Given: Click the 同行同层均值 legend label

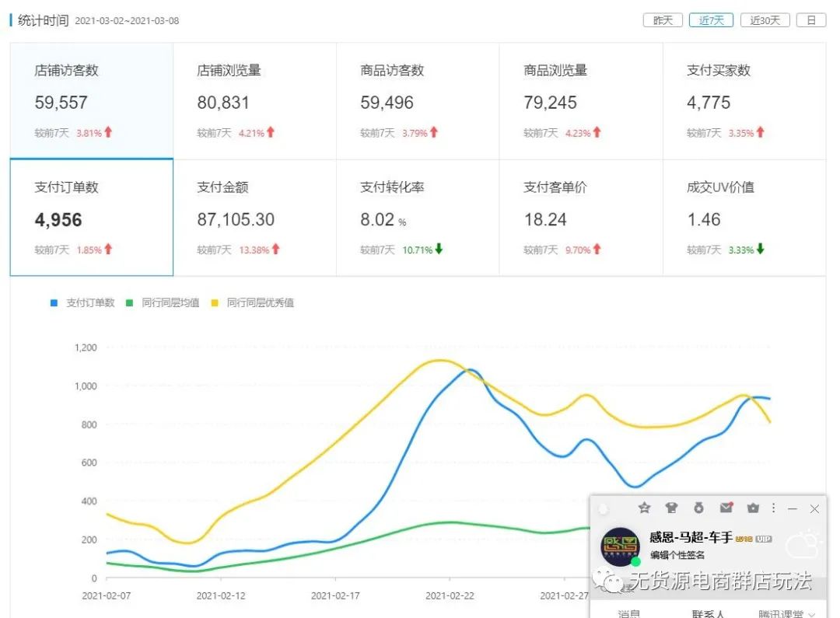Looking at the screenshot, I should coord(170,302).
